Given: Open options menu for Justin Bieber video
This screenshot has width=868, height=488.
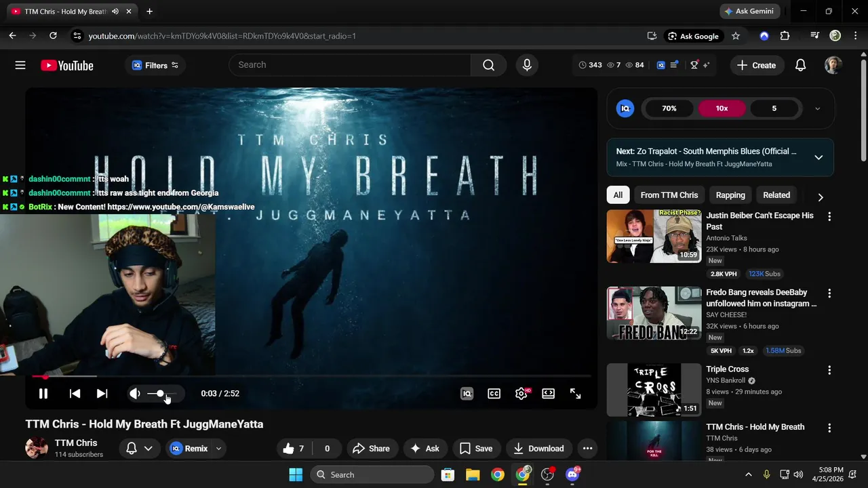Looking at the screenshot, I should [x=829, y=216].
